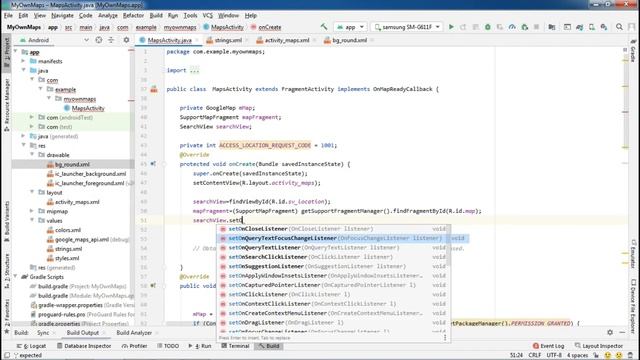
Task: Open completion popup options three-dot icon
Action: click(x=445, y=337)
